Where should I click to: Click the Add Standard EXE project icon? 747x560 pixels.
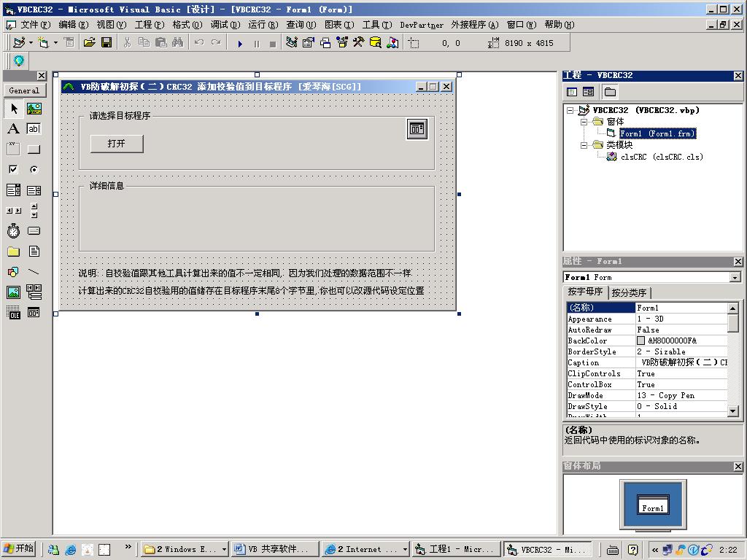pyautogui.click(x=18, y=43)
